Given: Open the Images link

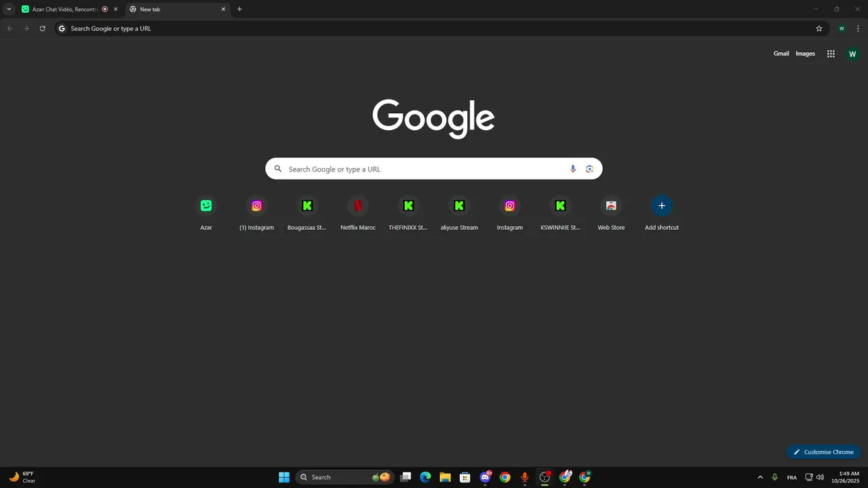Looking at the screenshot, I should click(805, 54).
